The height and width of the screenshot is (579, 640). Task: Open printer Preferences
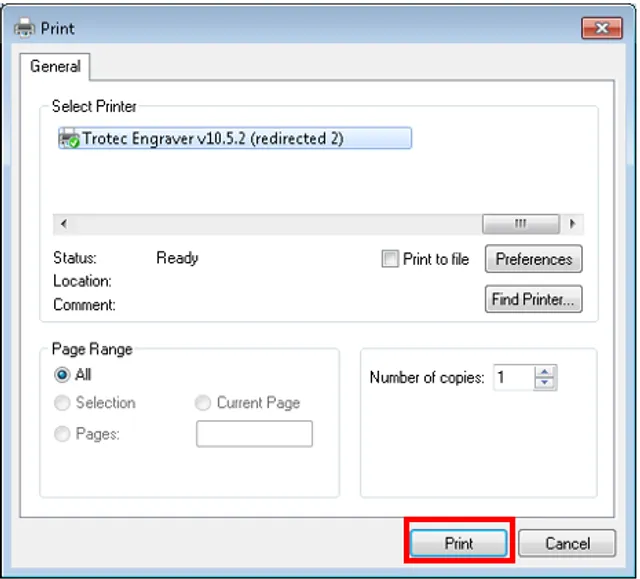pyautogui.click(x=533, y=259)
